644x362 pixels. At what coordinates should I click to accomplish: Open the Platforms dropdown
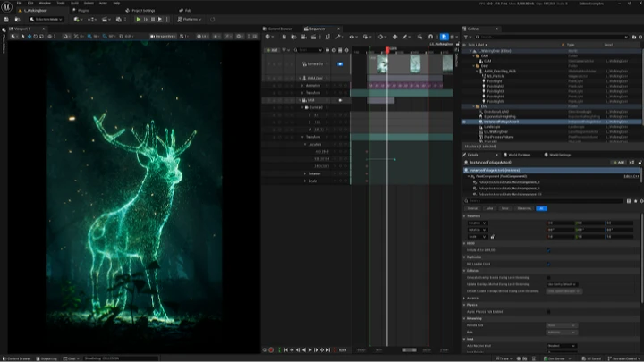tap(190, 20)
